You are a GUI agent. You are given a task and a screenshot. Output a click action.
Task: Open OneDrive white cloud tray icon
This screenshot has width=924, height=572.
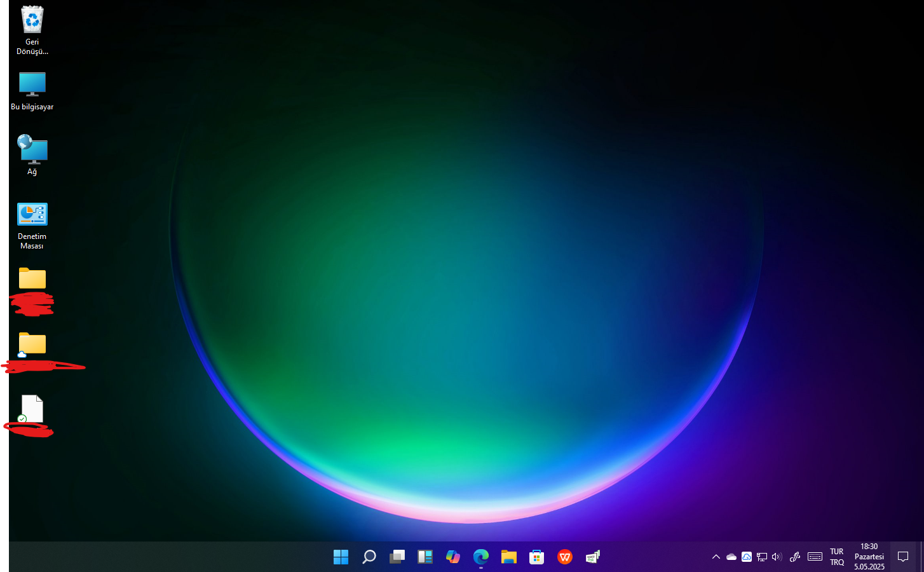click(x=731, y=557)
